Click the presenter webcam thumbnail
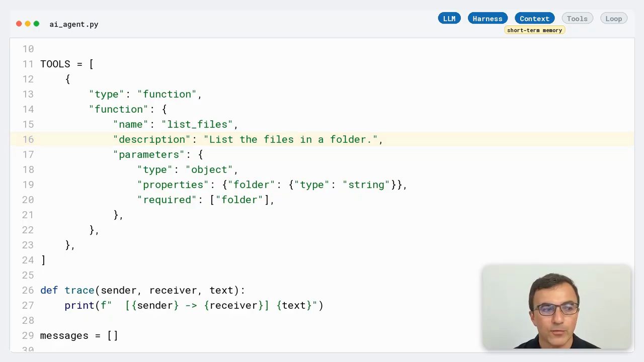This screenshot has height=362, width=644. [x=556, y=307]
